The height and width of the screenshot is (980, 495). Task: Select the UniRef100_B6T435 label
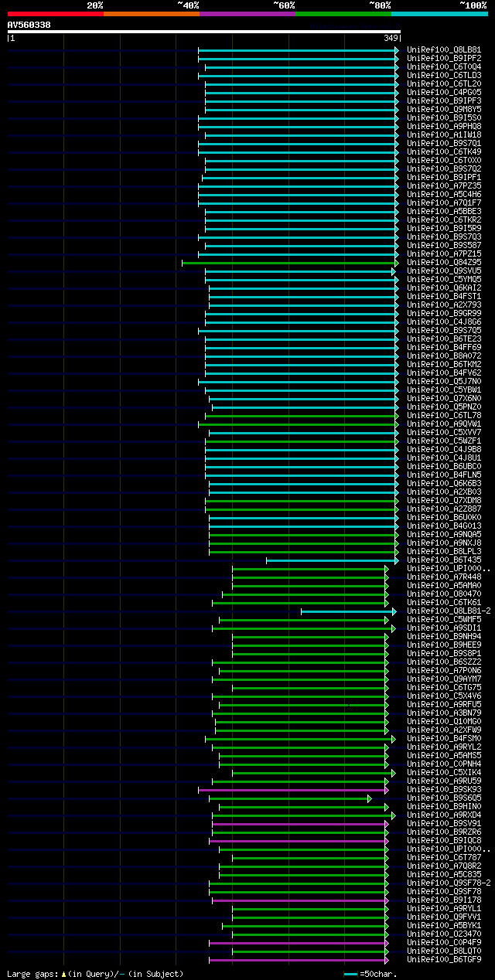click(x=444, y=560)
